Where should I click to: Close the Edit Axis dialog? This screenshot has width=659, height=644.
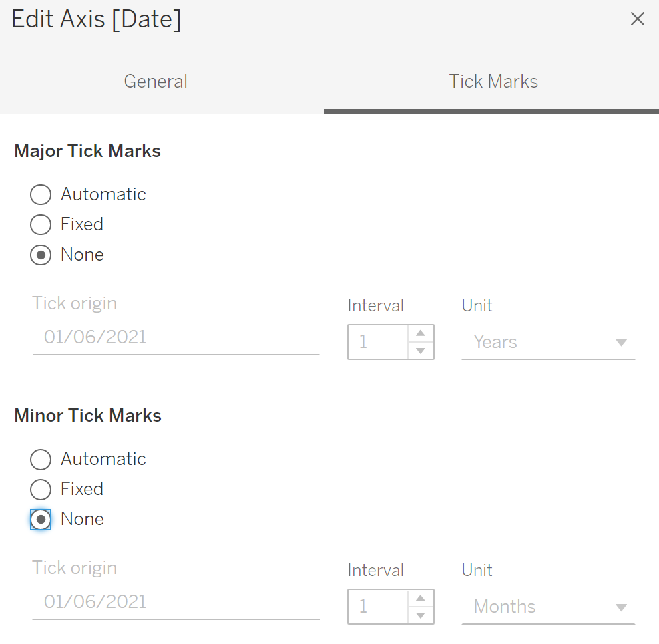point(638,19)
